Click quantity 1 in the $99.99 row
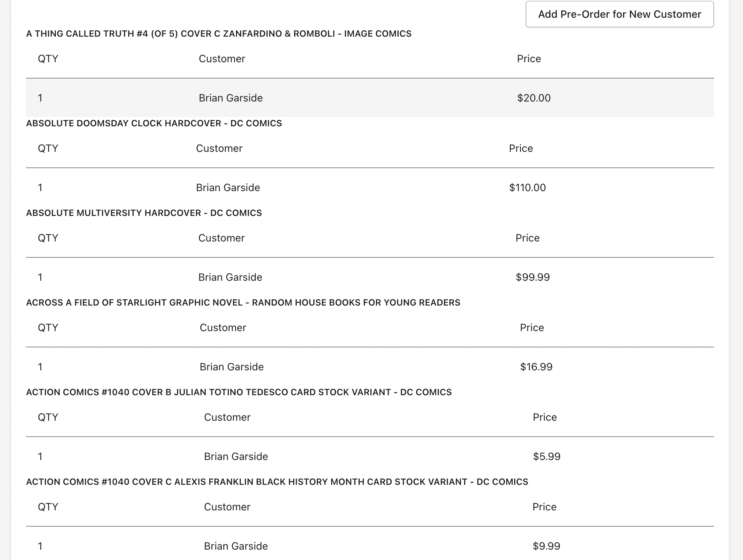 pos(40,277)
